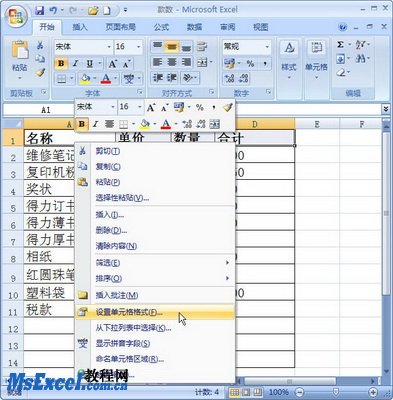Toggle left text alignment in ribbon
This screenshot has width=393, height=400.
pos(157,62)
